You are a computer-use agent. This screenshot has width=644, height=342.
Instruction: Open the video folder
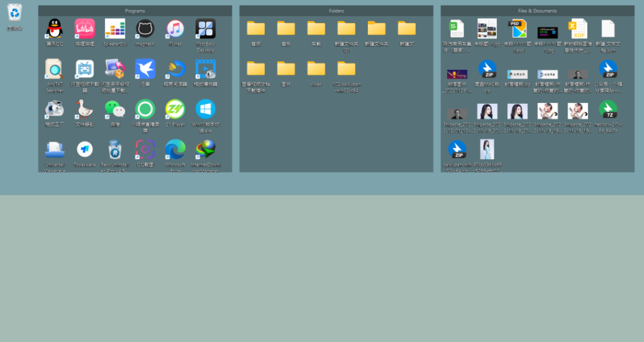(x=316, y=69)
